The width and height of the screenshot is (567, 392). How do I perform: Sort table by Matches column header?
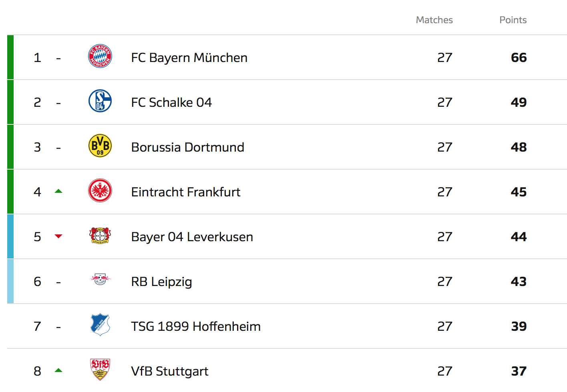[434, 20]
